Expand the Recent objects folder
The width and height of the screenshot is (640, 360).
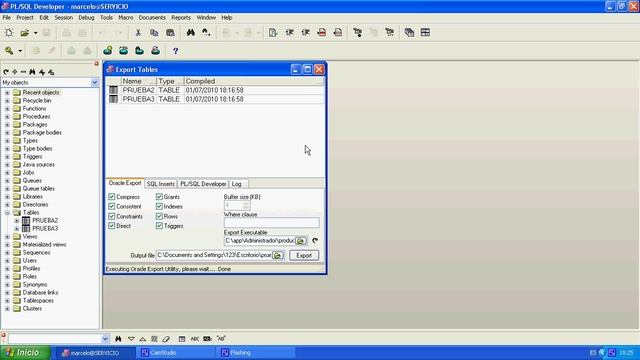pyautogui.click(x=7, y=93)
